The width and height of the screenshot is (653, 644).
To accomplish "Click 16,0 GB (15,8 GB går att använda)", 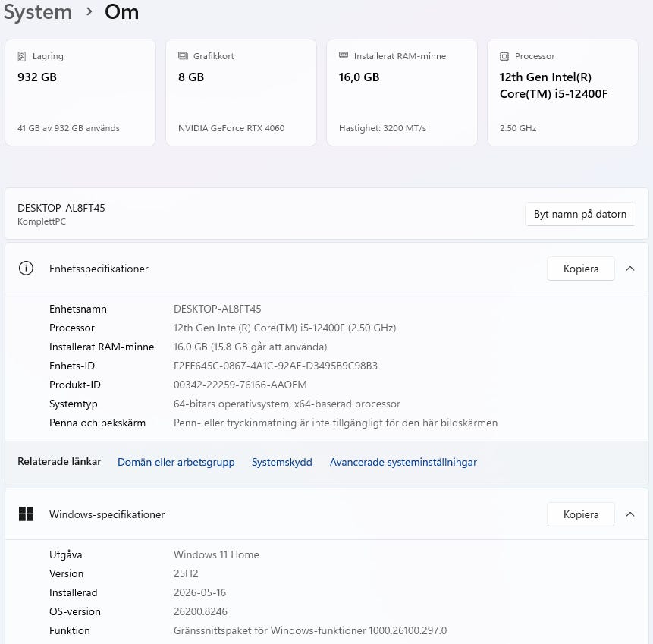I will click(250, 347).
